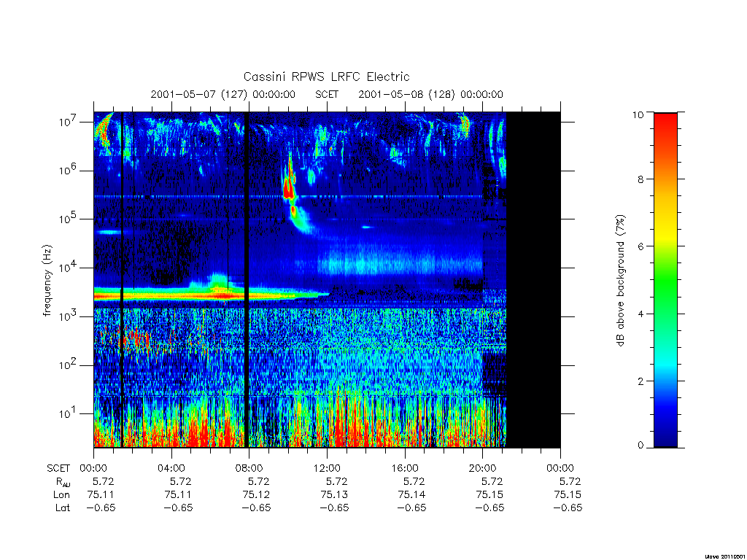The height and width of the screenshot is (560, 747).
Task: Click the colorbar label "6"
Action: (x=640, y=246)
